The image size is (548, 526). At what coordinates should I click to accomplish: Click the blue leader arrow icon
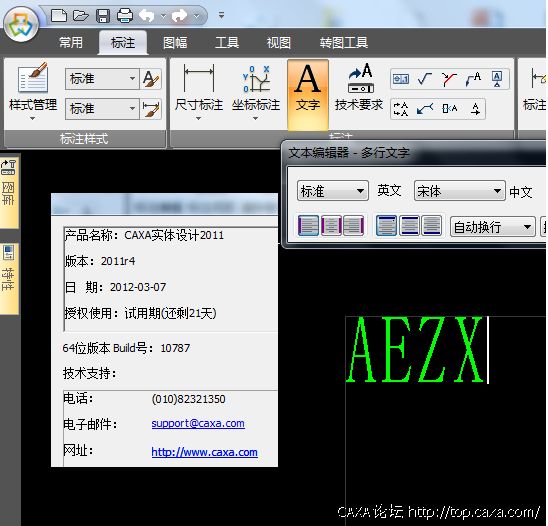click(425, 109)
